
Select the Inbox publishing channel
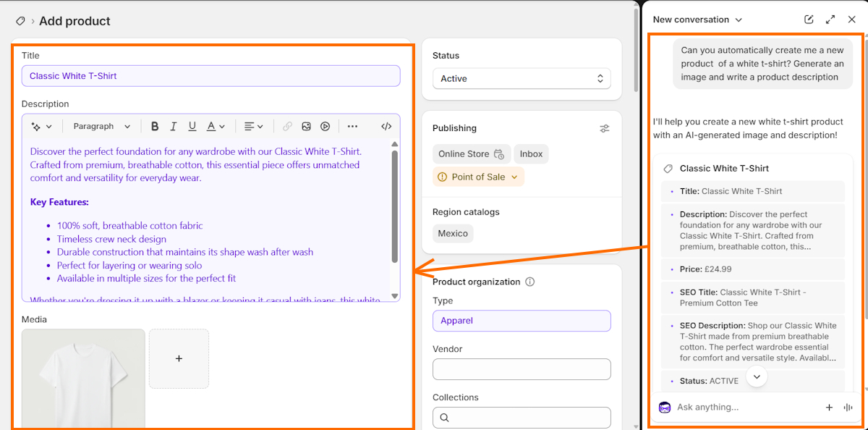click(x=531, y=153)
